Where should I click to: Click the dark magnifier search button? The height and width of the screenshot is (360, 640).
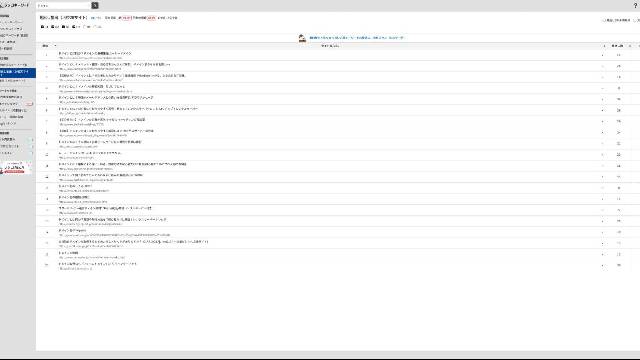95,5
